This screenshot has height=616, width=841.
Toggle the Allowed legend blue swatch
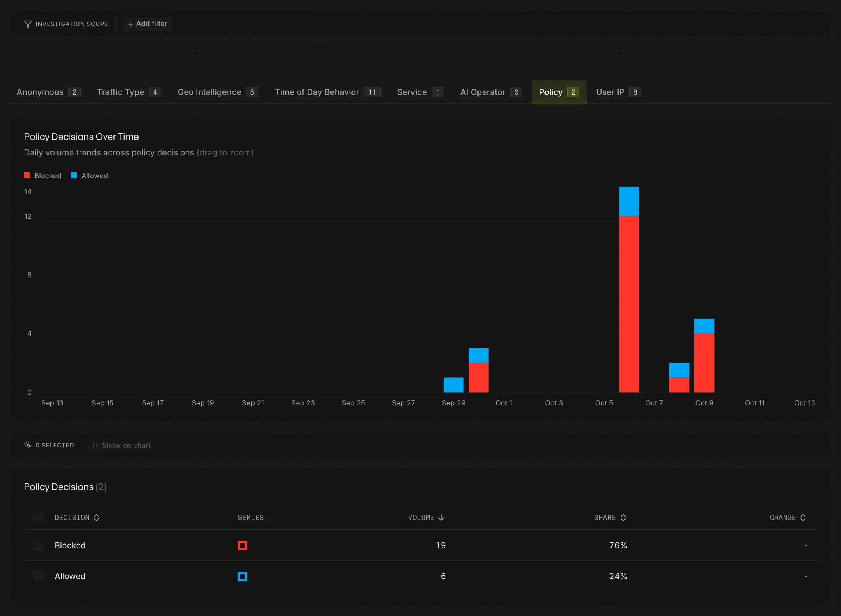74,175
